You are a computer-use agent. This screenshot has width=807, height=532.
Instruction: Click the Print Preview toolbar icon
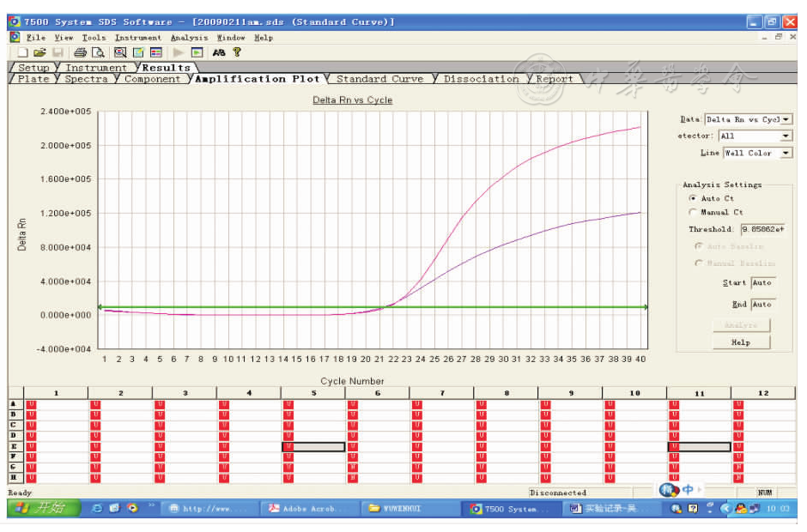[98, 52]
